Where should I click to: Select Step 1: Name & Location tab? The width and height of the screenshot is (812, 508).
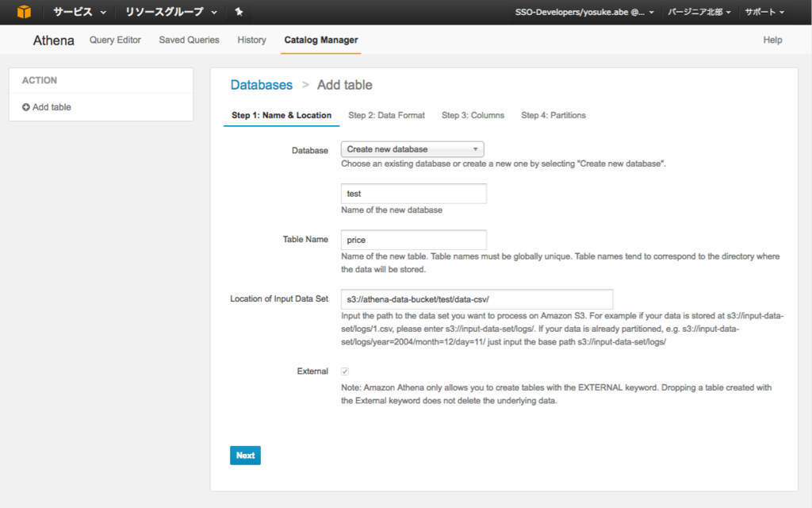pos(282,115)
